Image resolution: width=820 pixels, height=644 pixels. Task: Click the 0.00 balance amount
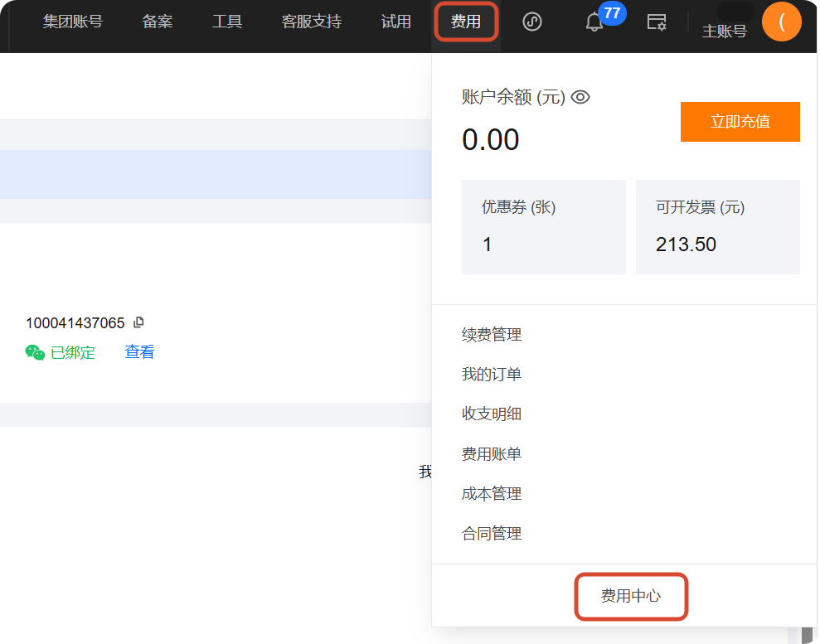coord(491,139)
